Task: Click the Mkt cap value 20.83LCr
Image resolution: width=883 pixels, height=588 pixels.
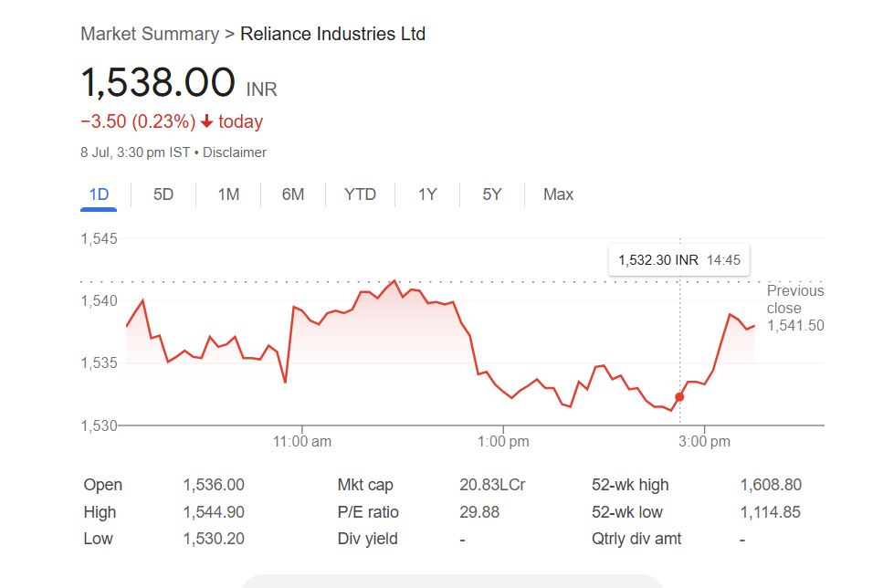Action: (x=491, y=485)
